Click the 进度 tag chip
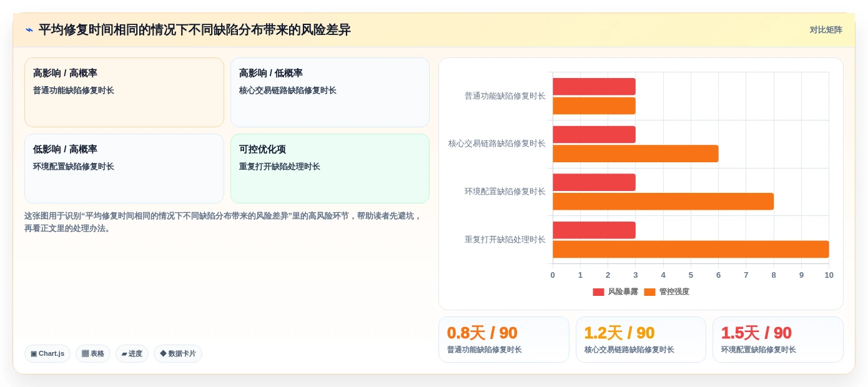The width and height of the screenshot is (868, 387). pos(132,354)
